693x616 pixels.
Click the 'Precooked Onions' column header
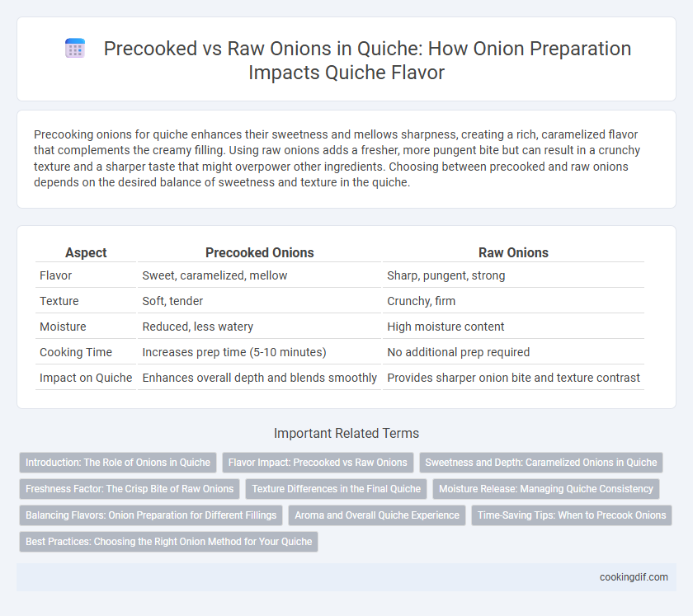pos(259,252)
